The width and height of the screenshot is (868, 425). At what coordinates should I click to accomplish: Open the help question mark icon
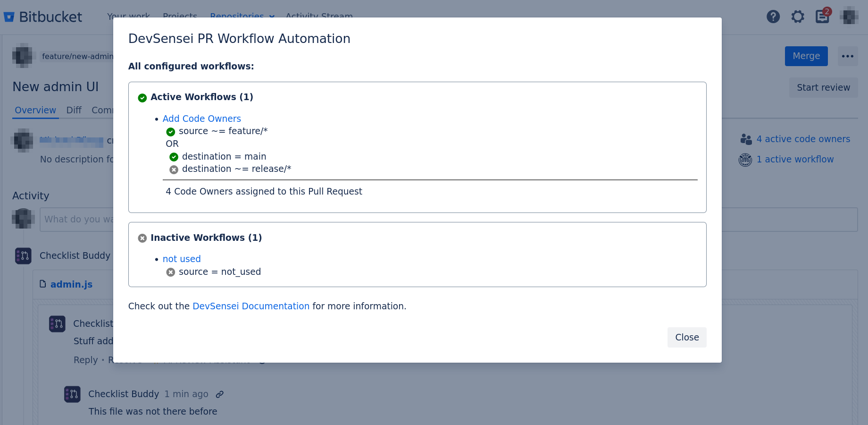point(773,17)
